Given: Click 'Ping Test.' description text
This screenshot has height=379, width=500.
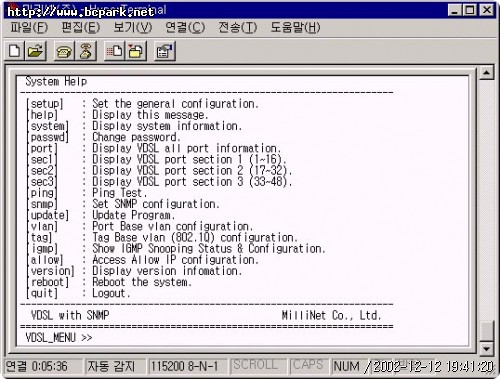Looking at the screenshot, I should pyautogui.click(x=120, y=193).
